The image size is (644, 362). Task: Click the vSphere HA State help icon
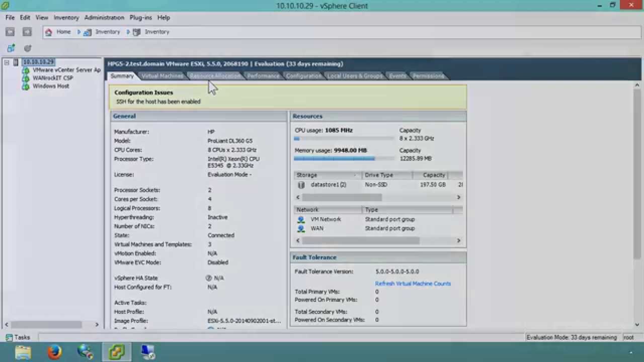point(209,278)
